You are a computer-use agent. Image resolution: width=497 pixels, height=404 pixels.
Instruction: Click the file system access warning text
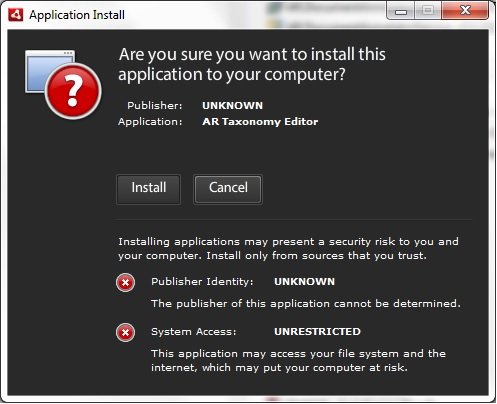(x=298, y=361)
